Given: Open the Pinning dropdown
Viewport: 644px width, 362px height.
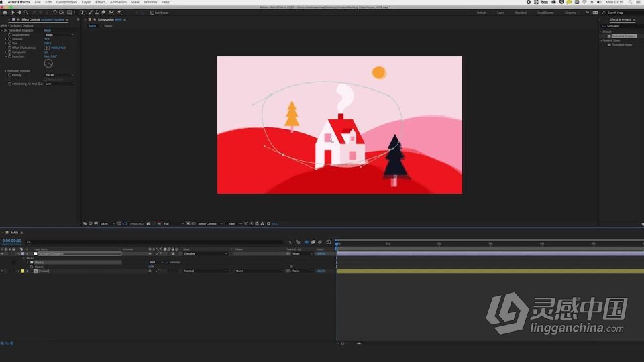Looking at the screenshot, I should (x=59, y=75).
